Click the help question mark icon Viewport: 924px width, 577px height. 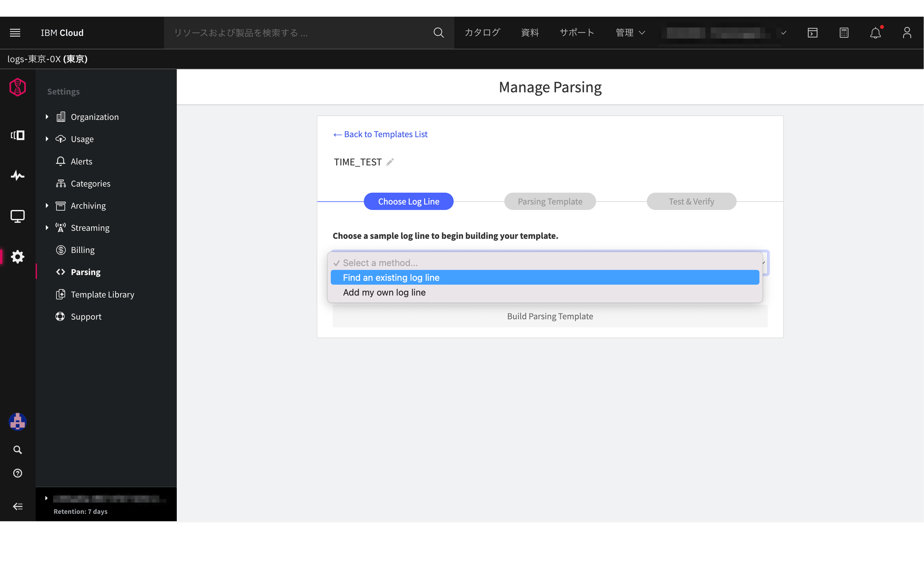point(18,473)
